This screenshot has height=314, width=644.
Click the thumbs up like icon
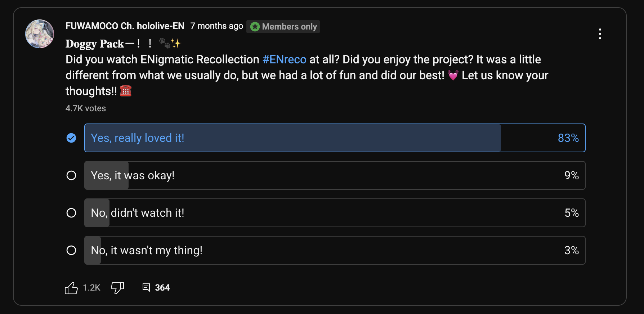tap(71, 288)
